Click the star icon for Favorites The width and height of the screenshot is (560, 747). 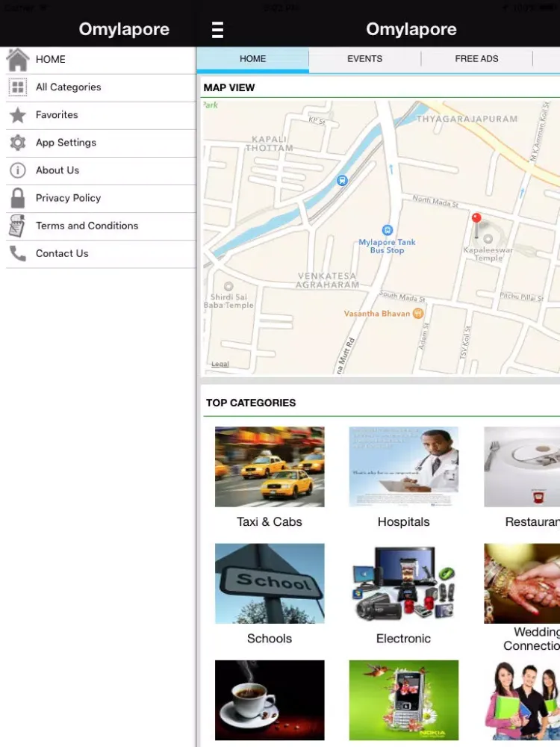coord(18,115)
